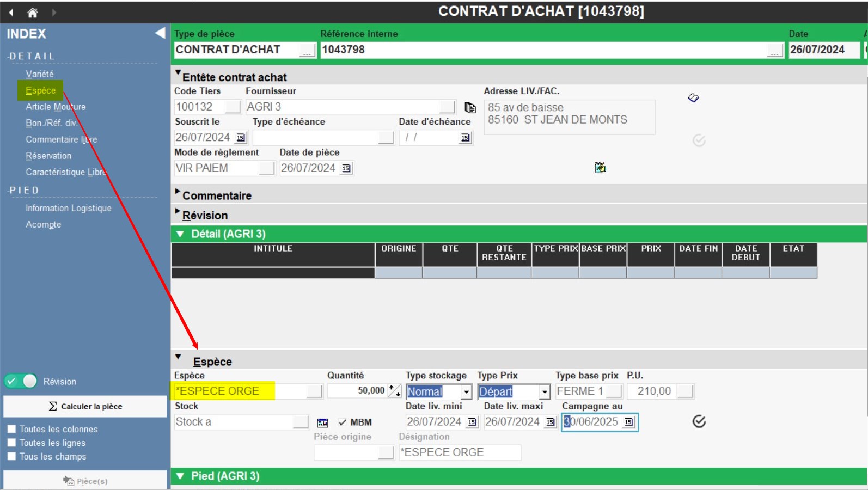Click the copy icon next to Fournisseur field
Screen dimensions: 868x490
coord(470,107)
